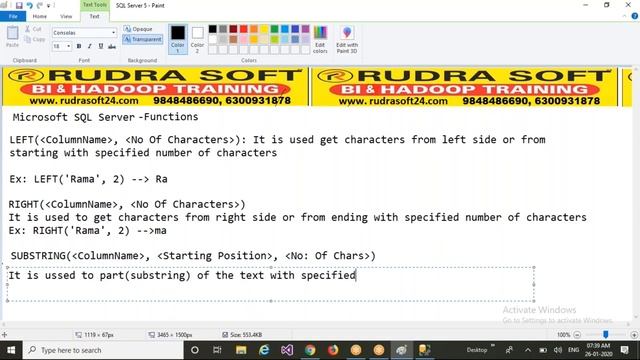Click the battery icon in system tray
This screenshot has width=640, height=360.
coord(543,350)
